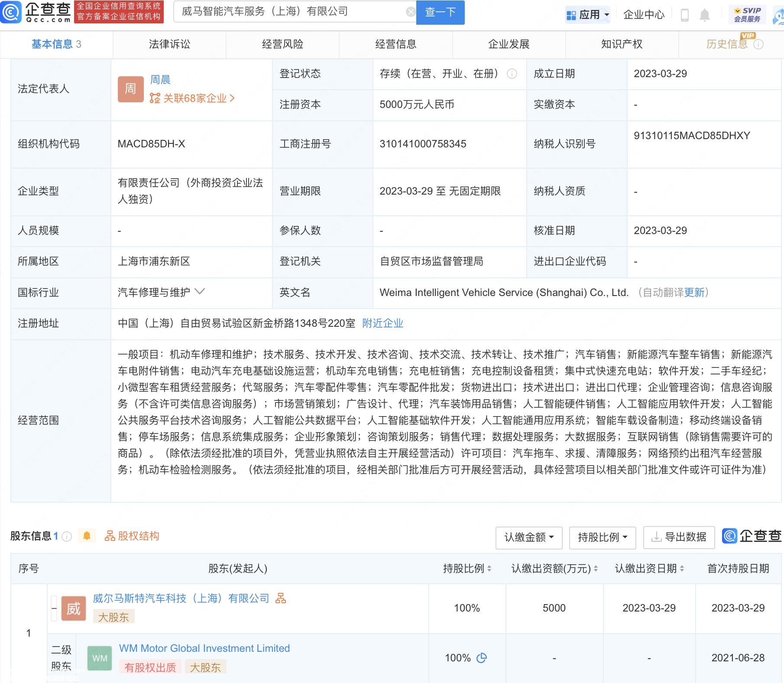The image size is (784, 683).
Task: Clear the search box text
Action: pos(410,12)
